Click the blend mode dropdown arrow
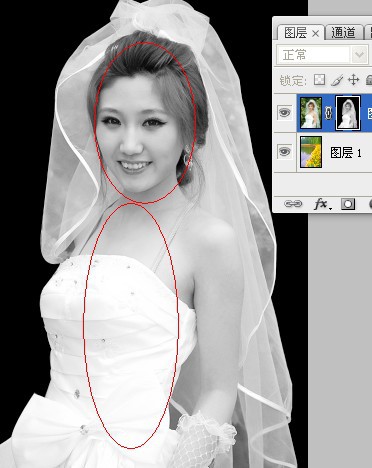This screenshot has width=372, height=468. click(359, 55)
